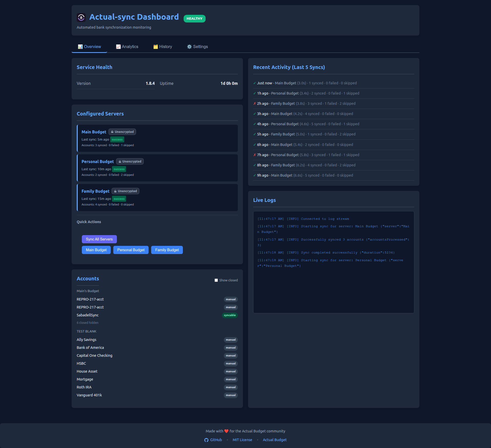
Task: Select the HSBC account
Action: point(157,363)
